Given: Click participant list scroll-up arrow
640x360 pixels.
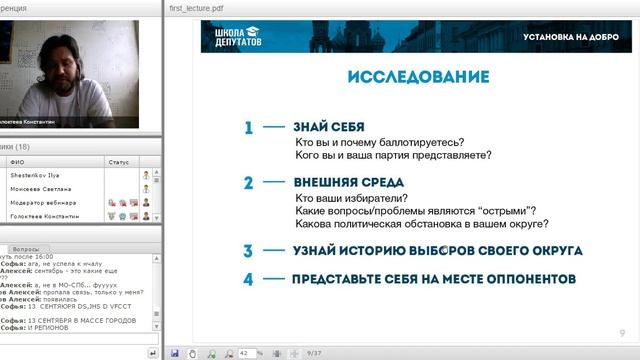Looking at the screenshot, I should pyautogui.click(x=156, y=172).
